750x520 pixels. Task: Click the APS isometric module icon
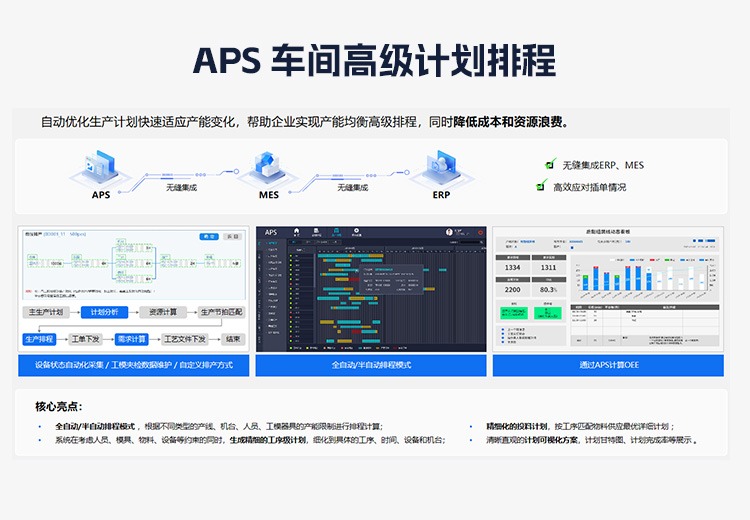100,168
